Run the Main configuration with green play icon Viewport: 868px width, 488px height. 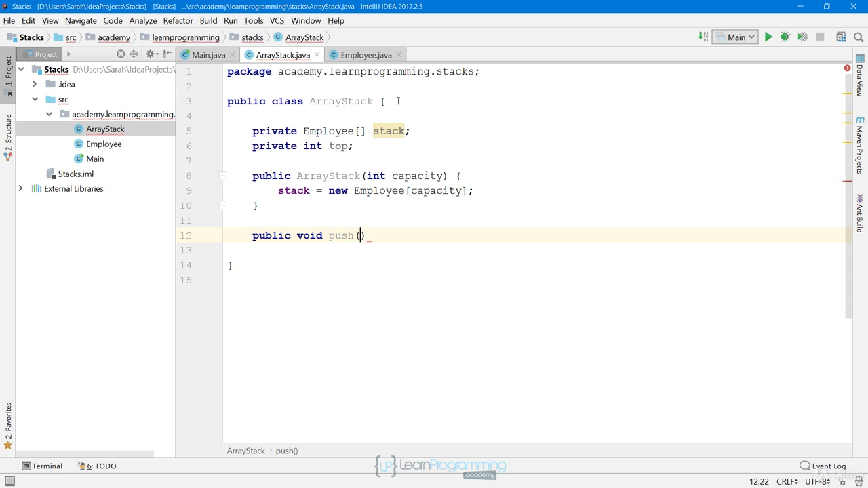pyautogui.click(x=768, y=37)
